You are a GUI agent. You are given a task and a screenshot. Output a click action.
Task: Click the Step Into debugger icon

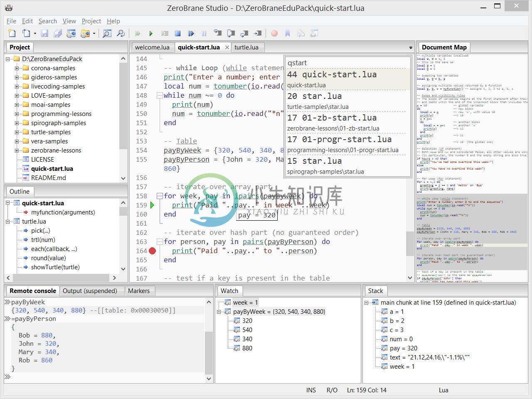pyautogui.click(x=217, y=33)
